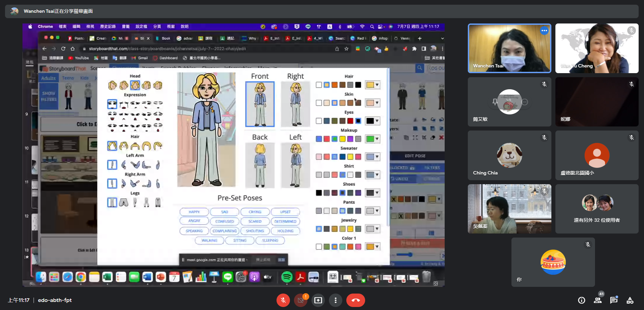Open the Shoes color dropdown

373,193
